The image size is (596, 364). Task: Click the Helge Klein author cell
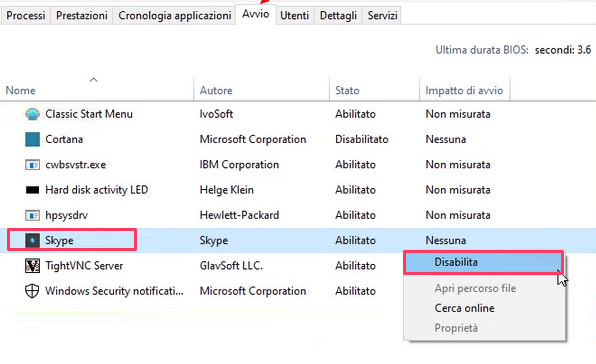[x=227, y=190]
